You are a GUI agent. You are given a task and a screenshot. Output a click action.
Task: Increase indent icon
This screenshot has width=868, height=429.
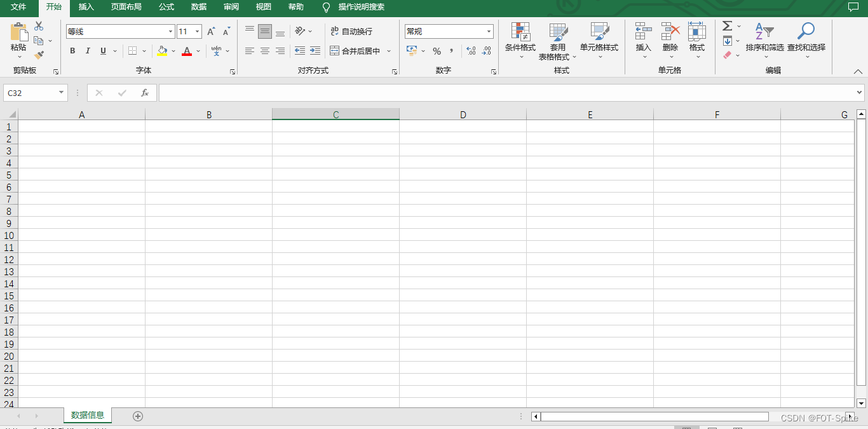(x=315, y=51)
